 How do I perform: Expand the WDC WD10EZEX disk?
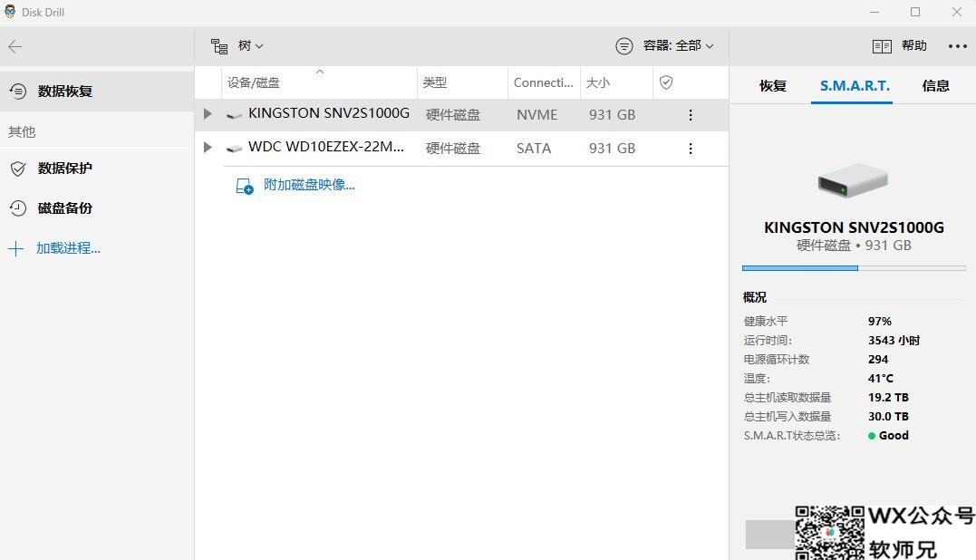point(208,148)
